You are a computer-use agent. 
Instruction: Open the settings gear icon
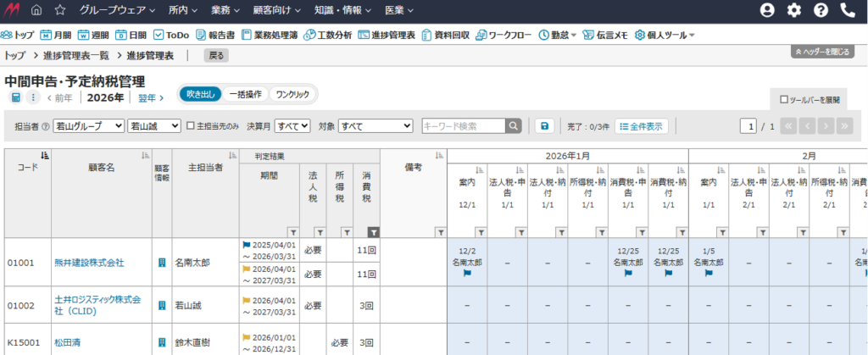(x=793, y=10)
